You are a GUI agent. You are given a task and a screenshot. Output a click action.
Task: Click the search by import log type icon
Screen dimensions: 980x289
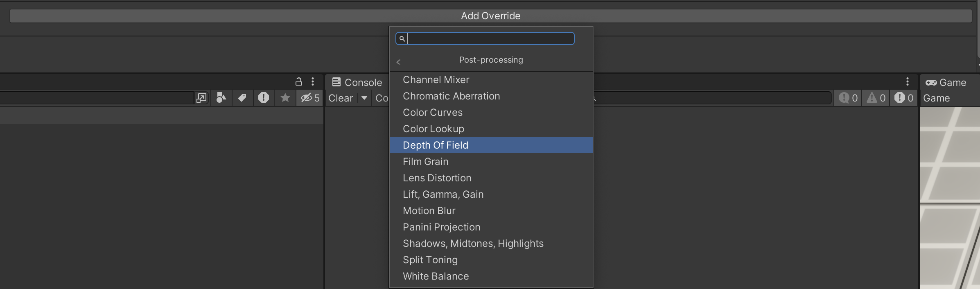[264, 98]
